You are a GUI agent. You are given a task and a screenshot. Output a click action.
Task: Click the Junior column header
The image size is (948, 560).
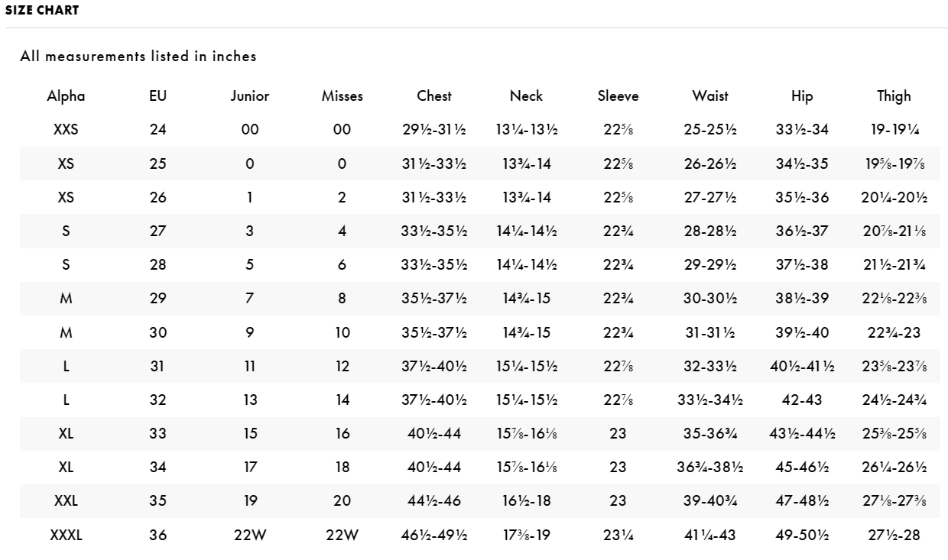tap(250, 96)
